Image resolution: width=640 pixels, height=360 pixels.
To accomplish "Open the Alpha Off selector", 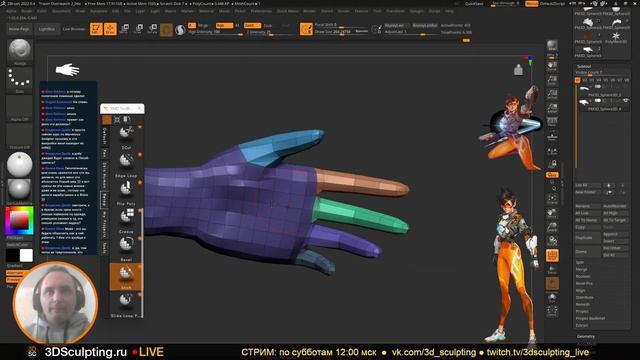I will click(x=19, y=107).
